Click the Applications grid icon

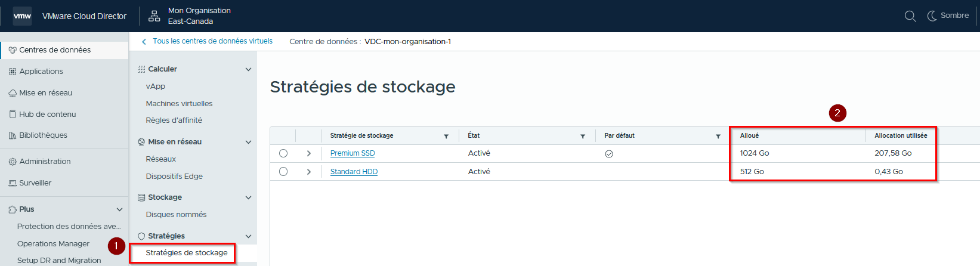coord(13,72)
